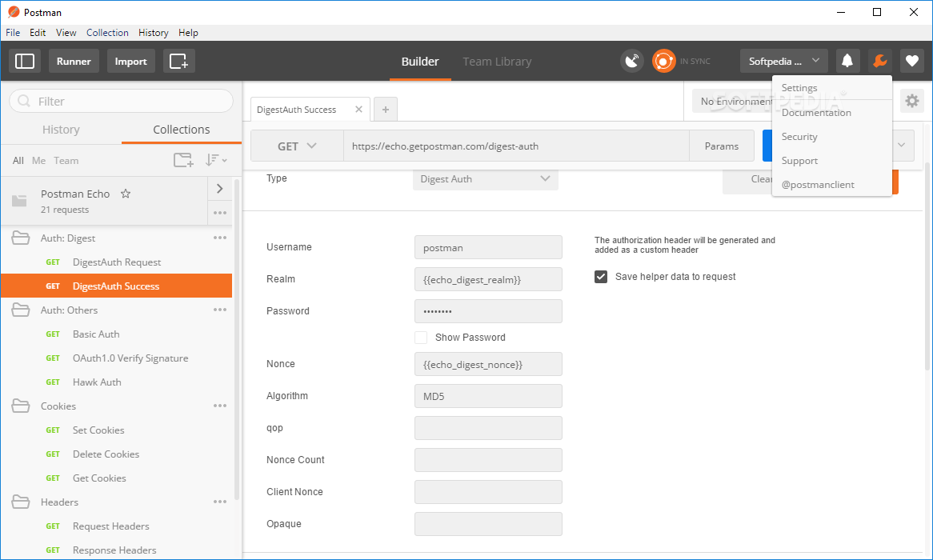The width and height of the screenshot is (933, 560).
Task: Expand Postman Echo collection details arrow
Action: [219, 189]
